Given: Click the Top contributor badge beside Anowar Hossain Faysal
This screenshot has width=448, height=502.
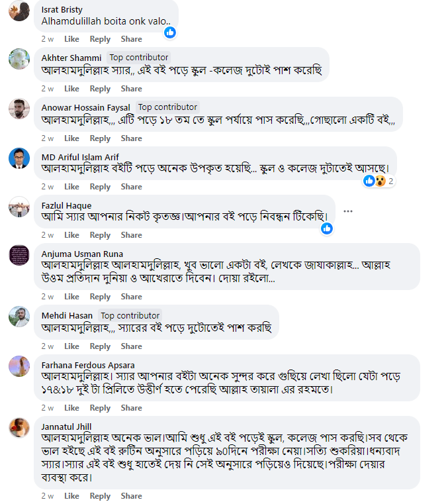Looking at the screenshot, I should [167, 107].
